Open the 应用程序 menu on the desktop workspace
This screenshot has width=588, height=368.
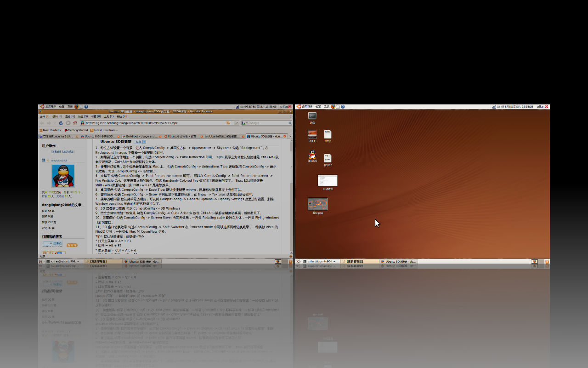coord(307,107)
